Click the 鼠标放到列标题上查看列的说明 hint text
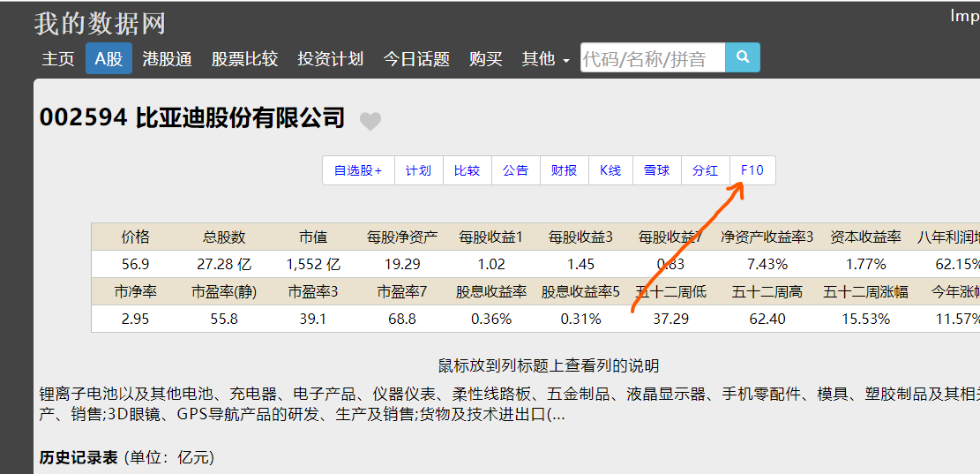 click(x=548, y=365)
